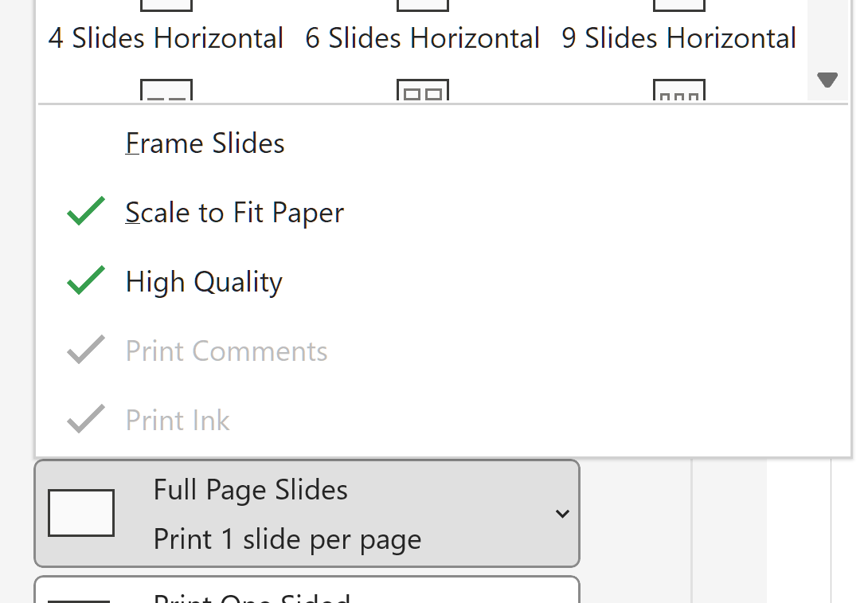The height and width of the screenshot is (603, 868).
Task: Click the gray checkmark beside Print Ink
Action: pos(86,419)
